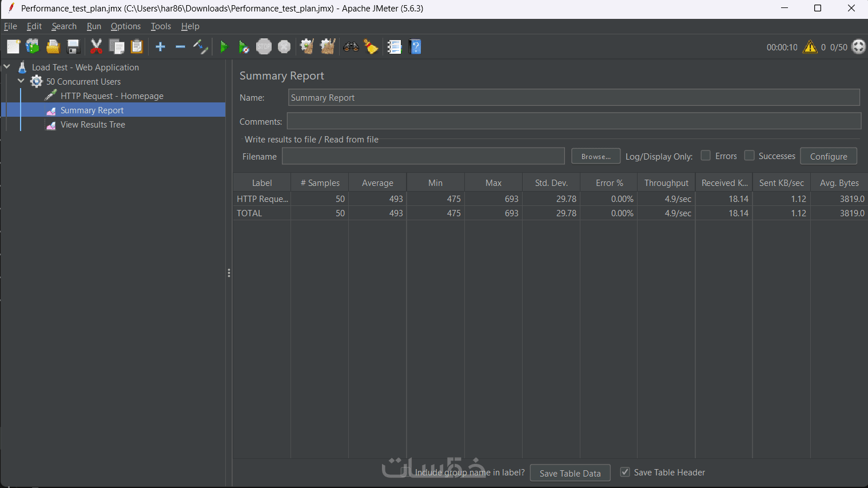Screen dimensions: 868x488
Task: Start test with no pauses icon
Action: coord(244,47)
